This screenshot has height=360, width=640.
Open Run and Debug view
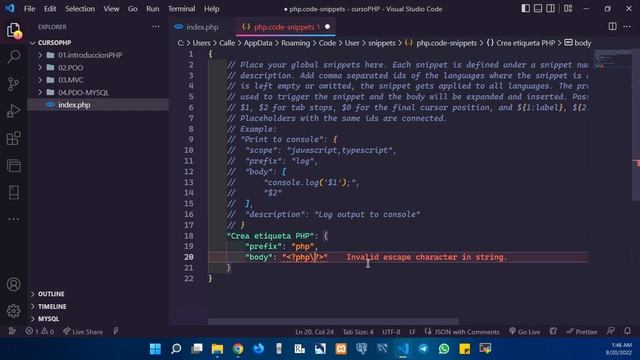click(13, 111)
